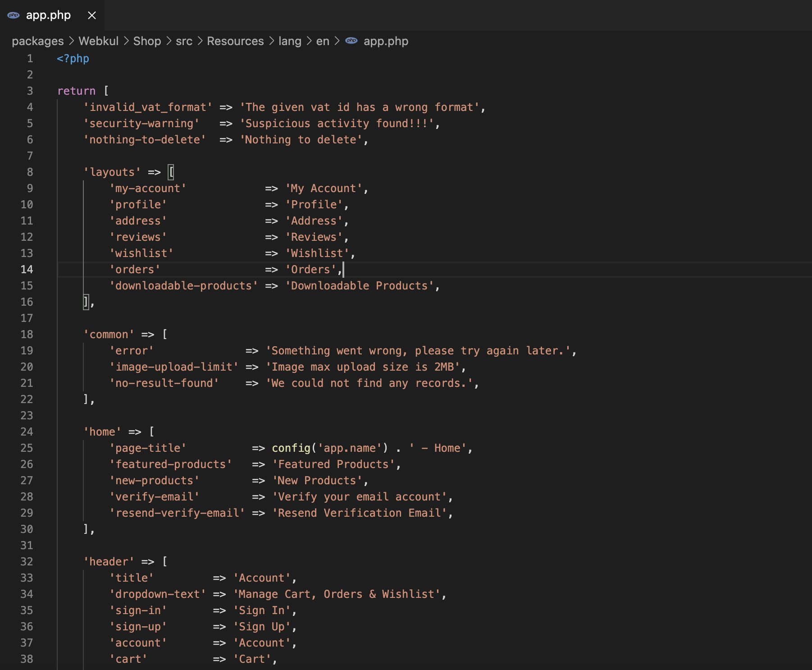Click closing bracket on line 16

click(x=86, y=302)
